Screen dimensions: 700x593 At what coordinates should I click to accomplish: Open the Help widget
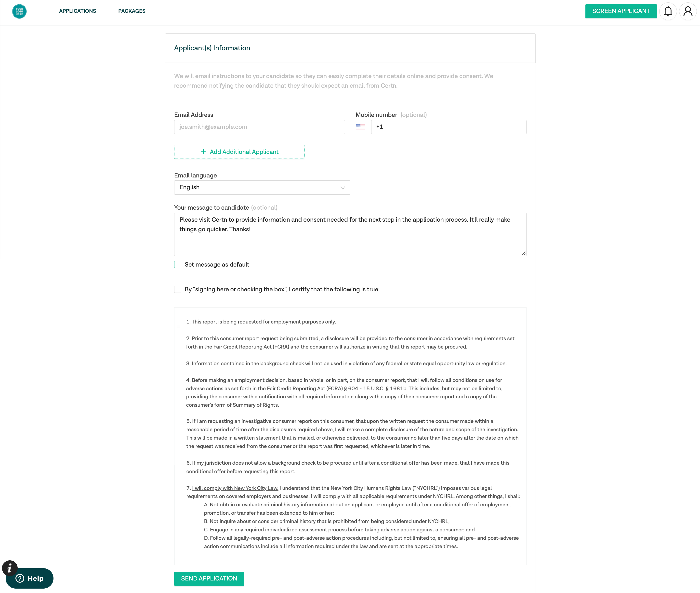30,579
